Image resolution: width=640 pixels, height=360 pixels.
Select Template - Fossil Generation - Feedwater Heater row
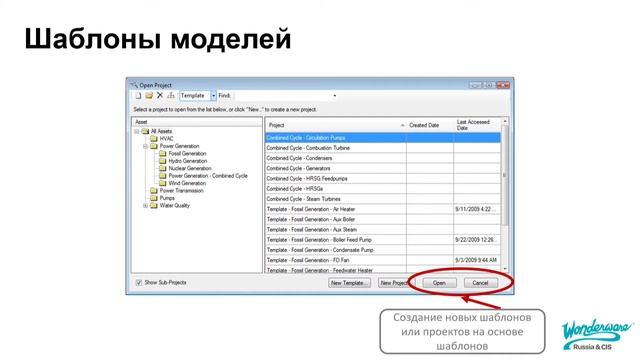[383, 270]
